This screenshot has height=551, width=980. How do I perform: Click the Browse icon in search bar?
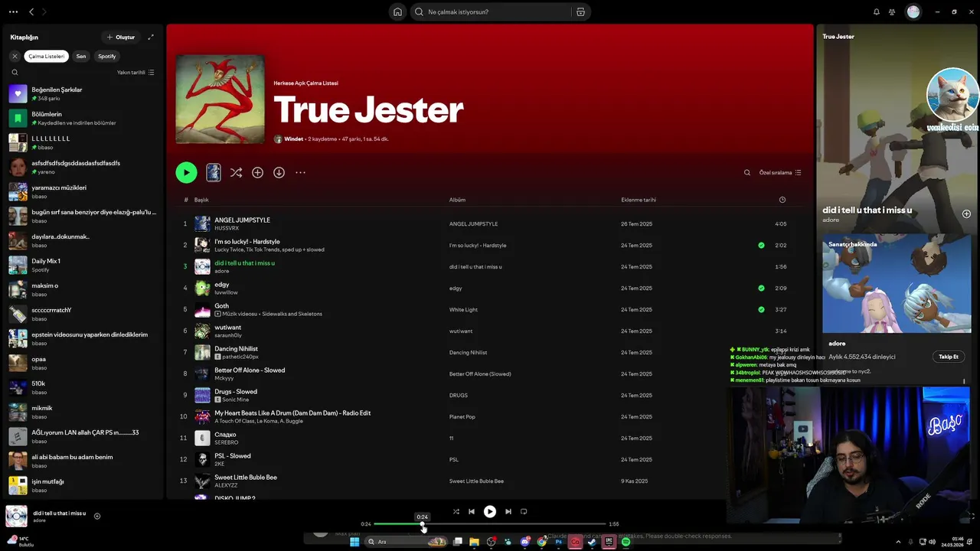click(580, 11)
